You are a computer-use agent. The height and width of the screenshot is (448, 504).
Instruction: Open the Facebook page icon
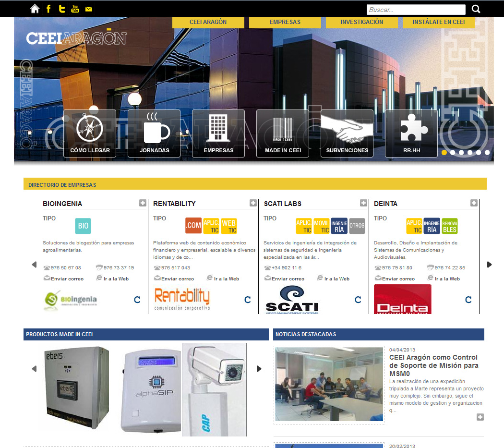tap(48, 9)
